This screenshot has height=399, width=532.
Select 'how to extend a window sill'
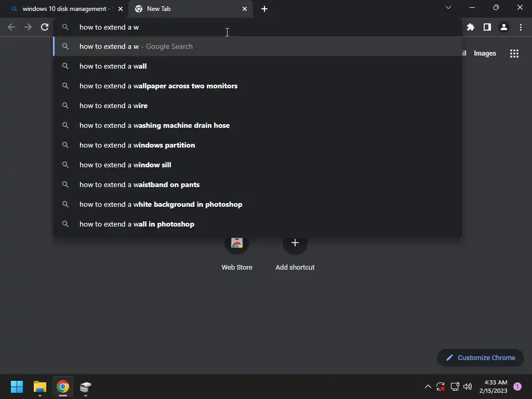click(258, 165)
